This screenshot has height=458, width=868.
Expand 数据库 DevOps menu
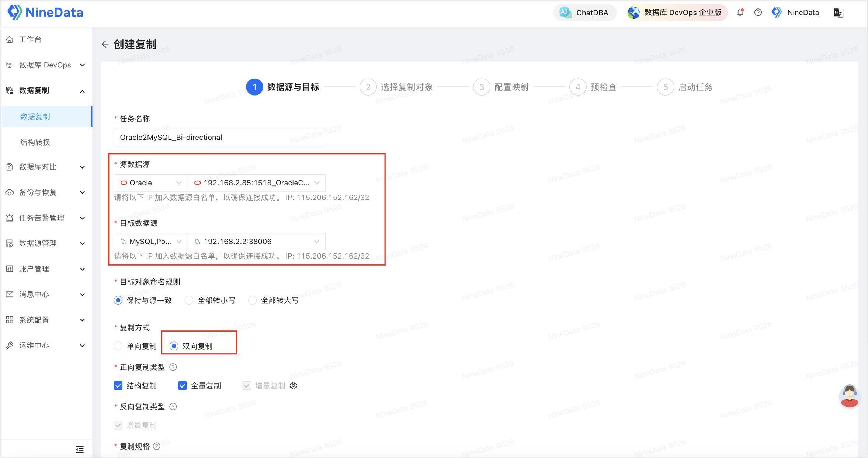(46, 65)
